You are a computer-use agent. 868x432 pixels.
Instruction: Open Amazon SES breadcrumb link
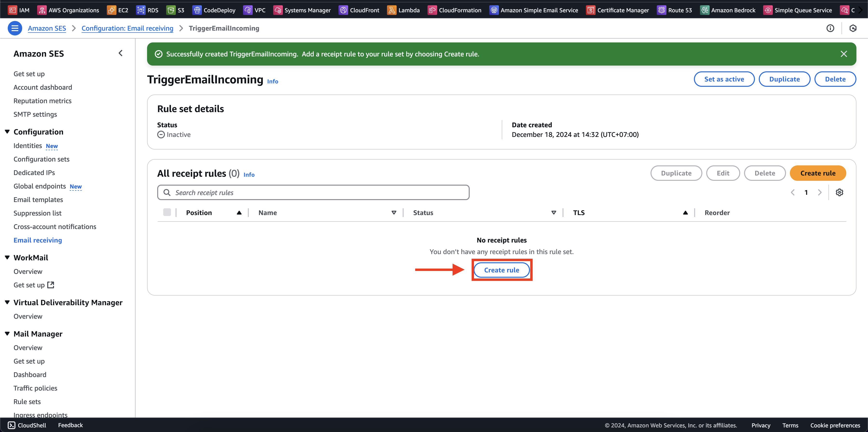tap(47, 28)
